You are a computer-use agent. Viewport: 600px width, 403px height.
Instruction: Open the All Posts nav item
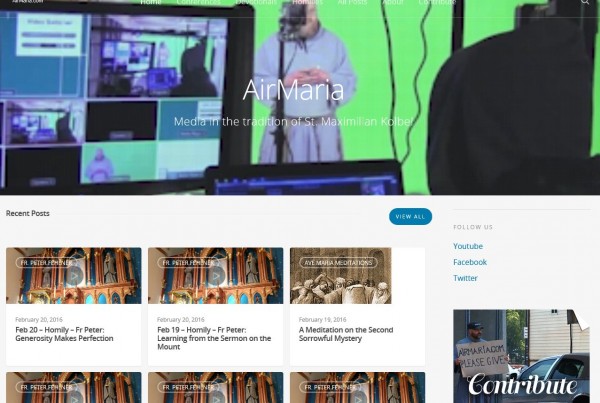pos(352,3)
